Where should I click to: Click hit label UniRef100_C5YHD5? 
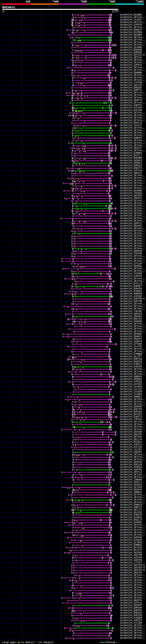click(x=131, y=273)
